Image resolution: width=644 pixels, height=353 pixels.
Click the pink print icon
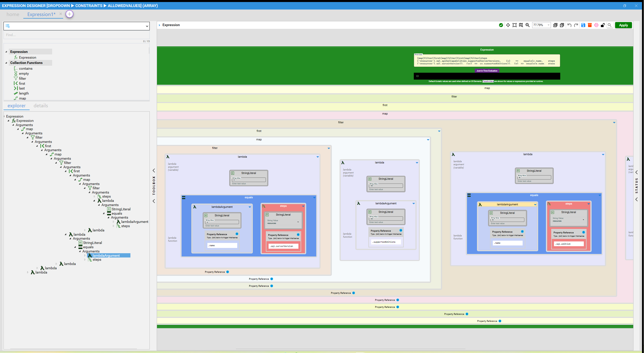(x=596, y=25)
